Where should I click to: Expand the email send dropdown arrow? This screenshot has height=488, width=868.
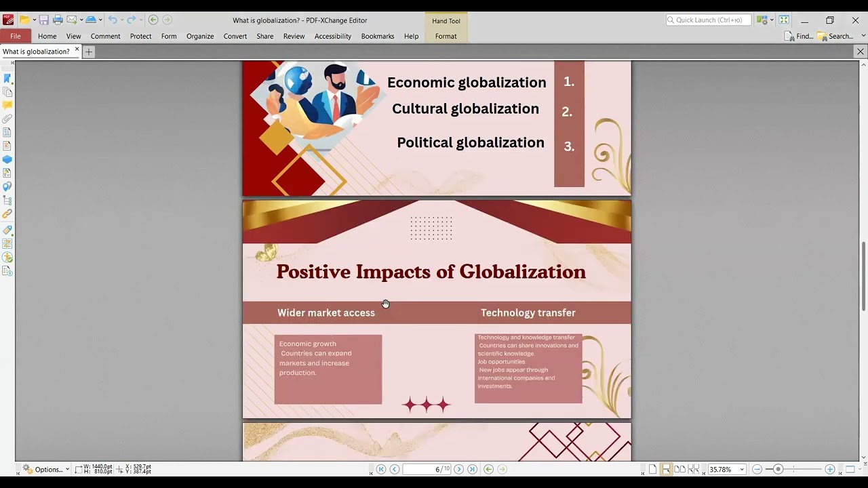click(80, 20)
